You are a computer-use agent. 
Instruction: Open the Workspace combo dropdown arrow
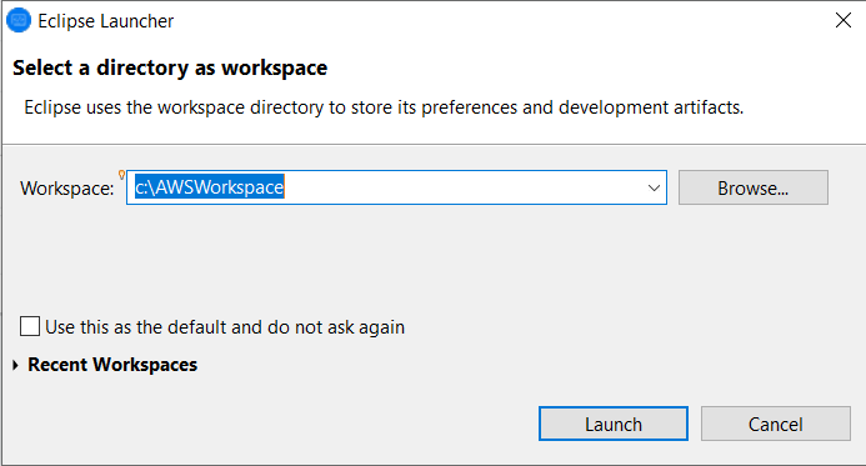[654, 187]
